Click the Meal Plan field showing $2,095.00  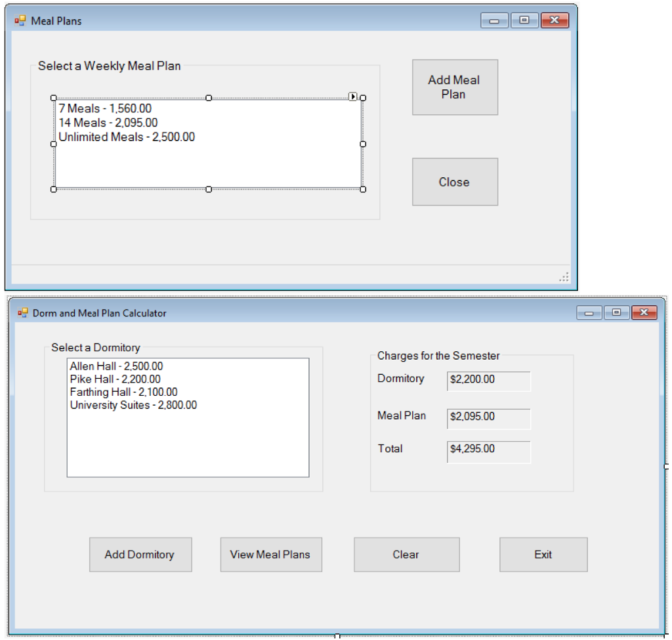tap(488, 418)
